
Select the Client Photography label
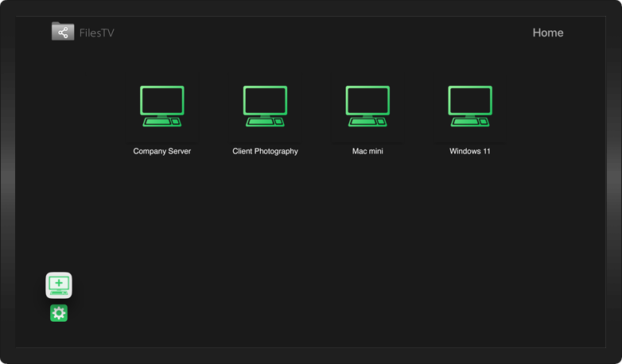[265, 151]
